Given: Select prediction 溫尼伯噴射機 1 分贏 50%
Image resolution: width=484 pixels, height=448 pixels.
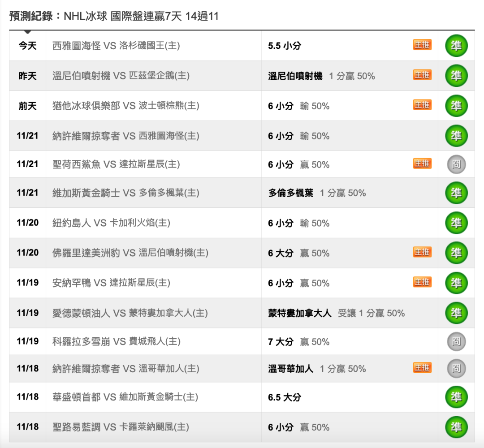Looking at the screenshot, I should (x=321, y=76).
